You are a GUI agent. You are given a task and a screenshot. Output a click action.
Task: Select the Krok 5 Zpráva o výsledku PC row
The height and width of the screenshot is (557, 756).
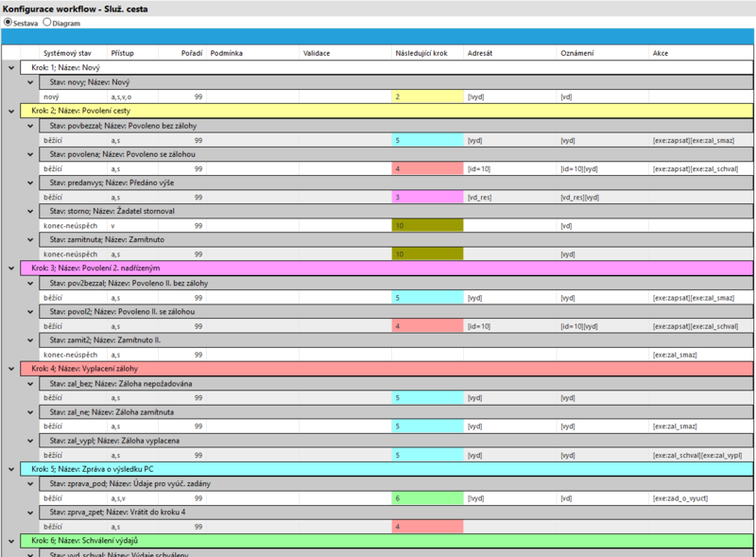(387, 469)
